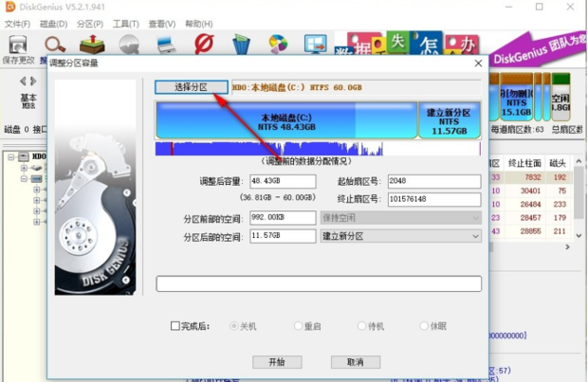The image size is (588, 382).
Task: Click the table cell 28457
Action: click(x=531, y=218)
